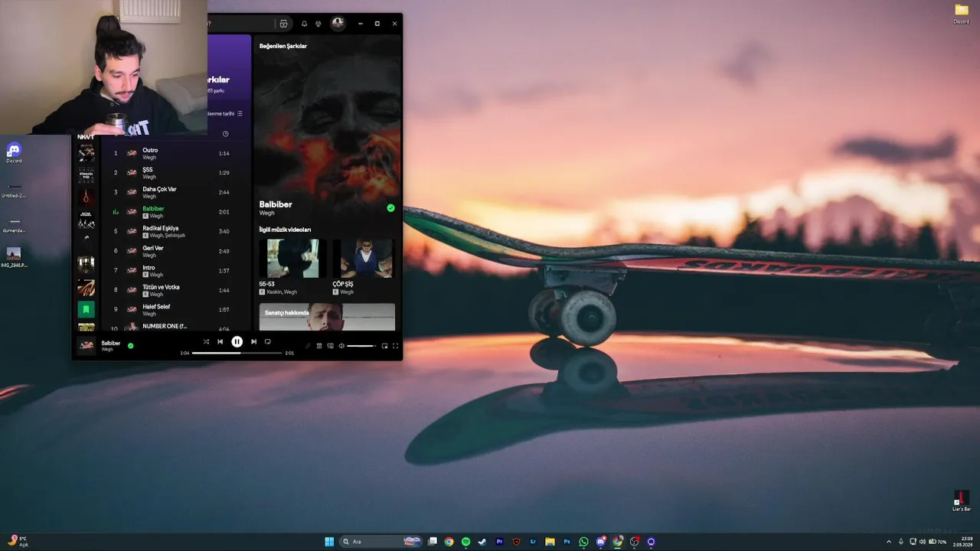Open File Explorer from the taskbar

550,542
